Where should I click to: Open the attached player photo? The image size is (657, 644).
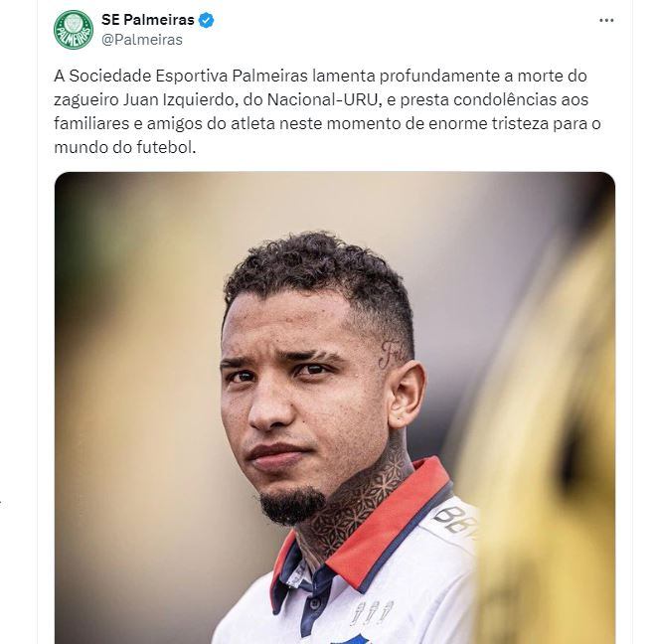pyautogui.click(x=335, y=407)
